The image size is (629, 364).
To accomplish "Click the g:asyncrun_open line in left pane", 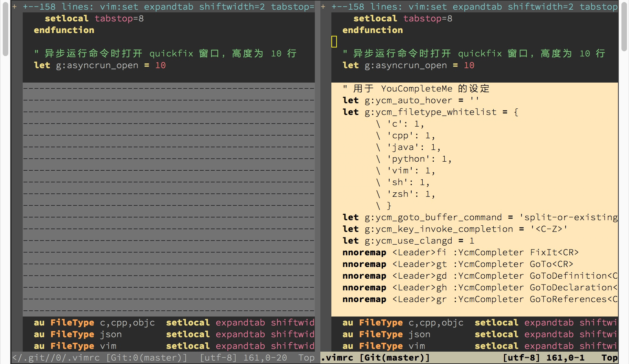I will [x=100, y=65].
